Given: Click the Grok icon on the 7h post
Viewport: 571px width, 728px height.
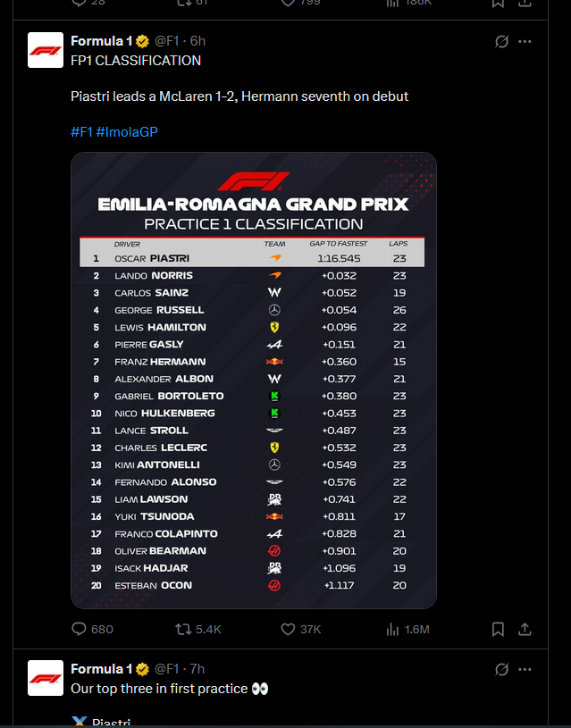Looking at the screenshot, I should pos(501,669).
